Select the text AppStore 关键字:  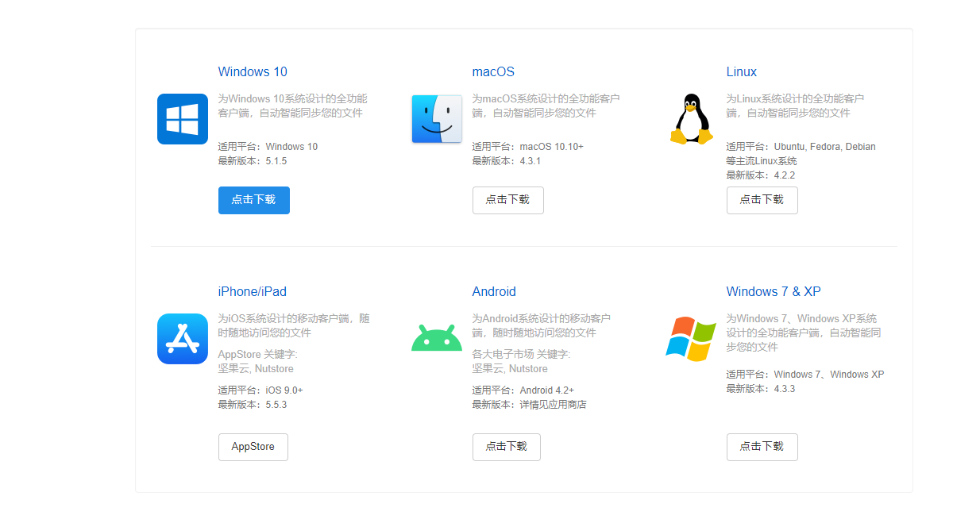[x=258, y=354]
